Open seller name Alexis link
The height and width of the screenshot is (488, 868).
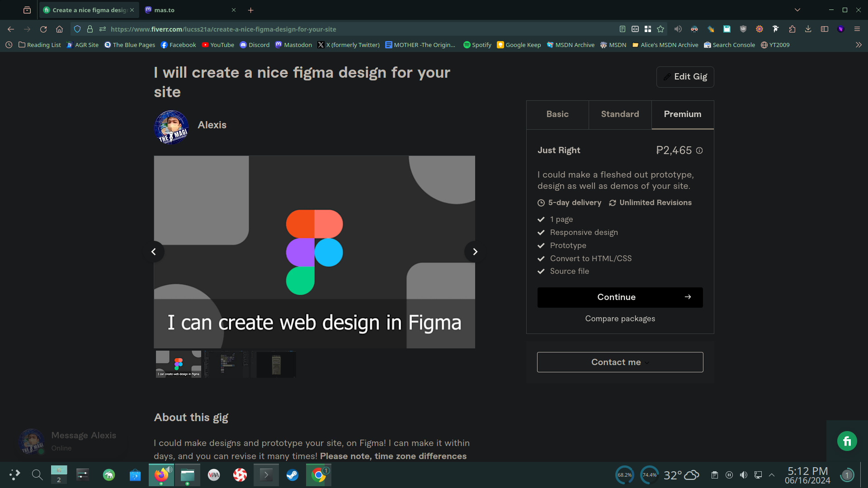212,125
